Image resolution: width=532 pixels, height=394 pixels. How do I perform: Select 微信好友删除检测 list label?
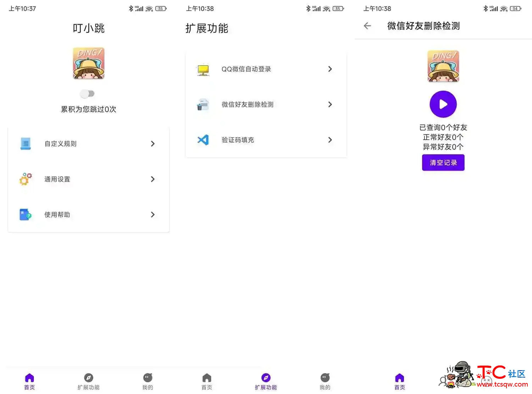[x=248, y=105]
